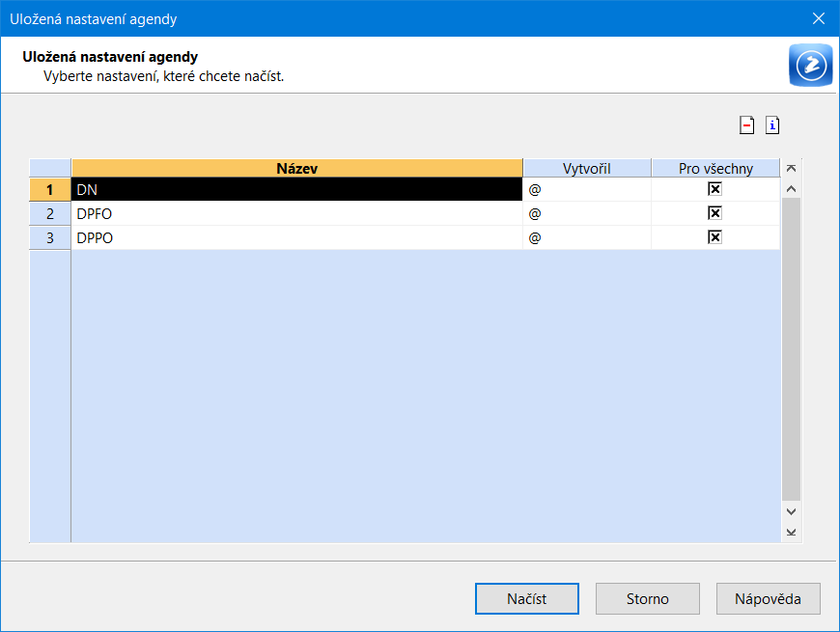Open the setting info document icon
This screenshot has width=840, height=632.
click(772, 125)
